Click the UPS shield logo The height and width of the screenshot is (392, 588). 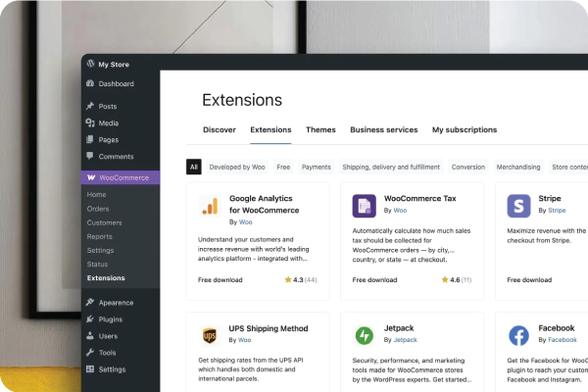[x=210, y=335]
